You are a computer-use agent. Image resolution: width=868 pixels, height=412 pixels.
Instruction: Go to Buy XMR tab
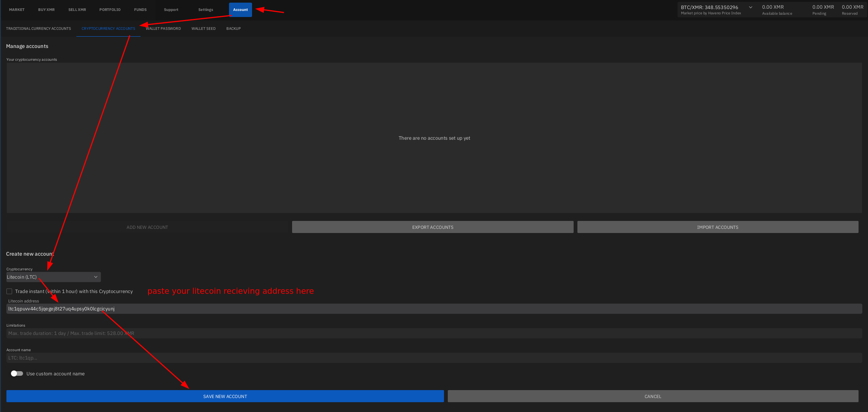pos(46,10)
